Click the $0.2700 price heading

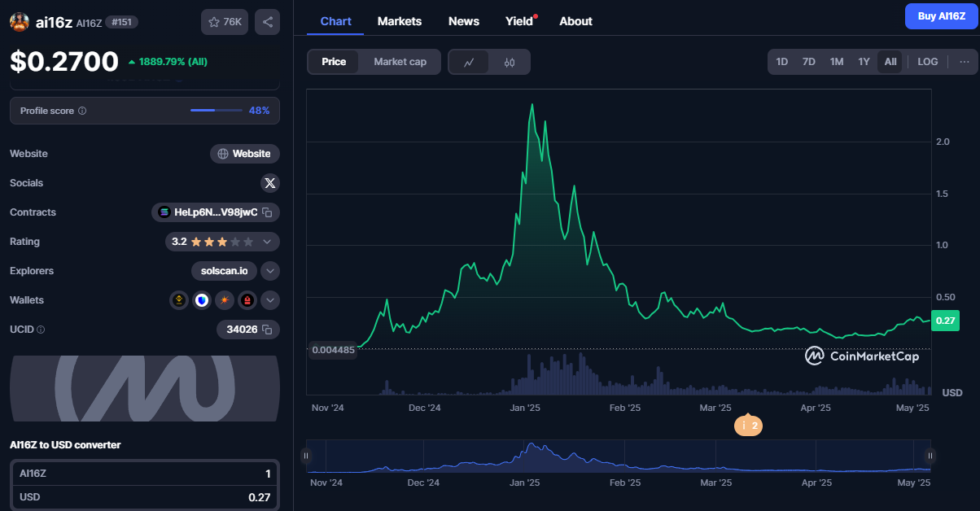click(x=64, y=61)
